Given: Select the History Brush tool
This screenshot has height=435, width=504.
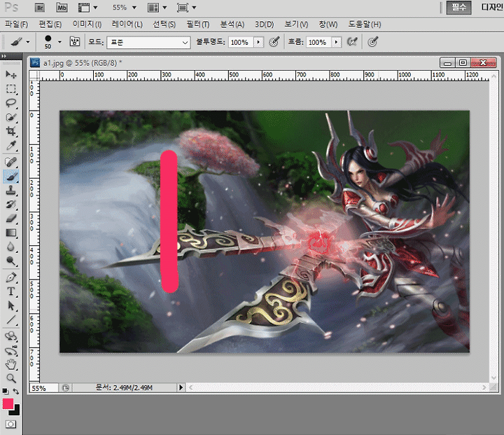Looking at the screenshot, I should [x=11, y=205].
